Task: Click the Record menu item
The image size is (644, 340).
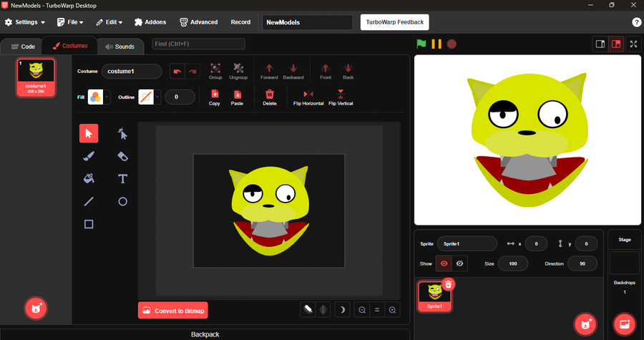Action: click(x=240, y=22)
